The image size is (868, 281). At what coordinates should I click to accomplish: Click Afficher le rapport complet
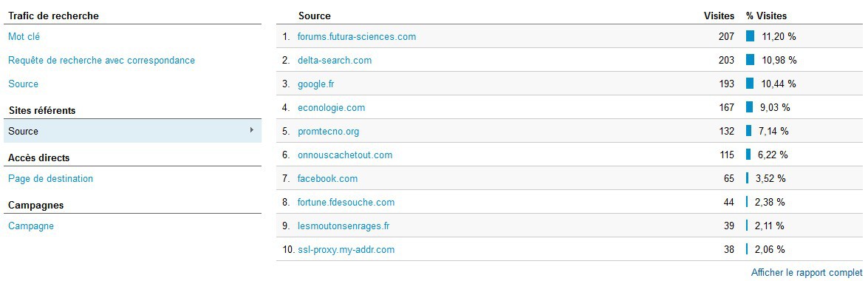click(807, 273)
